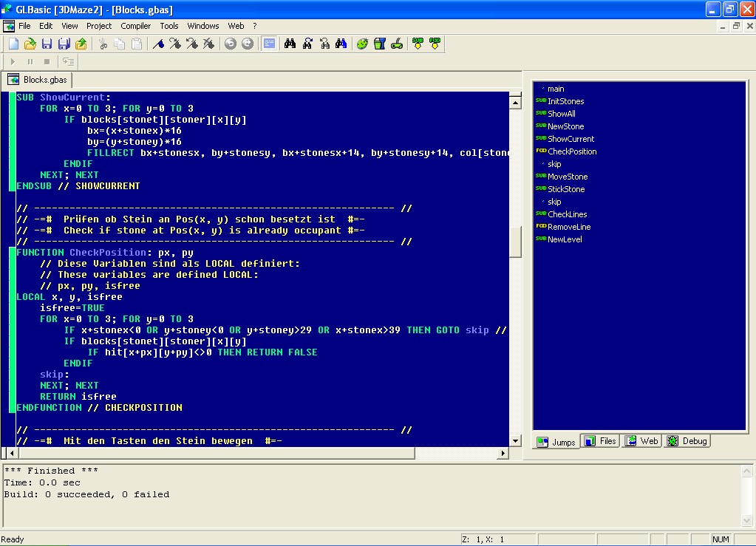Click the horizontal scrollbar's right arrow
The height and width of the screenshot is (546, 756).
(x=503, y=453)
